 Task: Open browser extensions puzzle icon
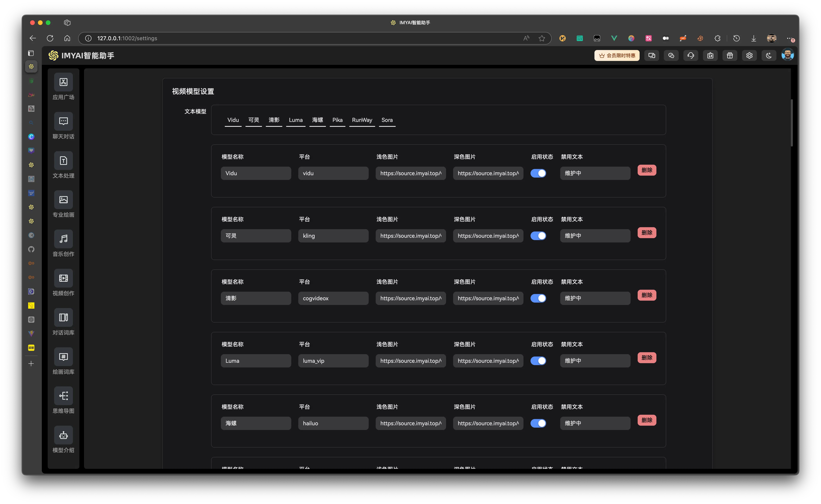point(717,38)
